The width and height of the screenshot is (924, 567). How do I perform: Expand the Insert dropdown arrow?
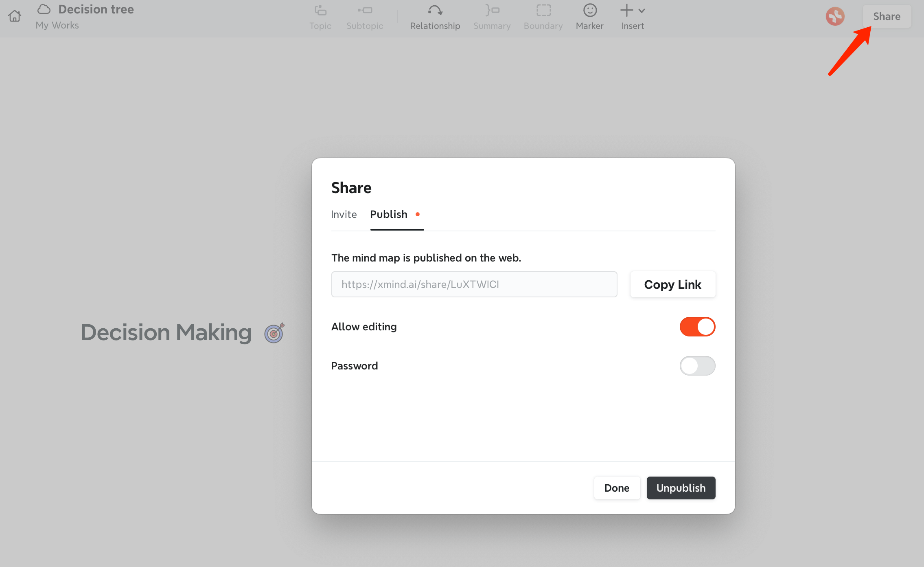[642, 11]
